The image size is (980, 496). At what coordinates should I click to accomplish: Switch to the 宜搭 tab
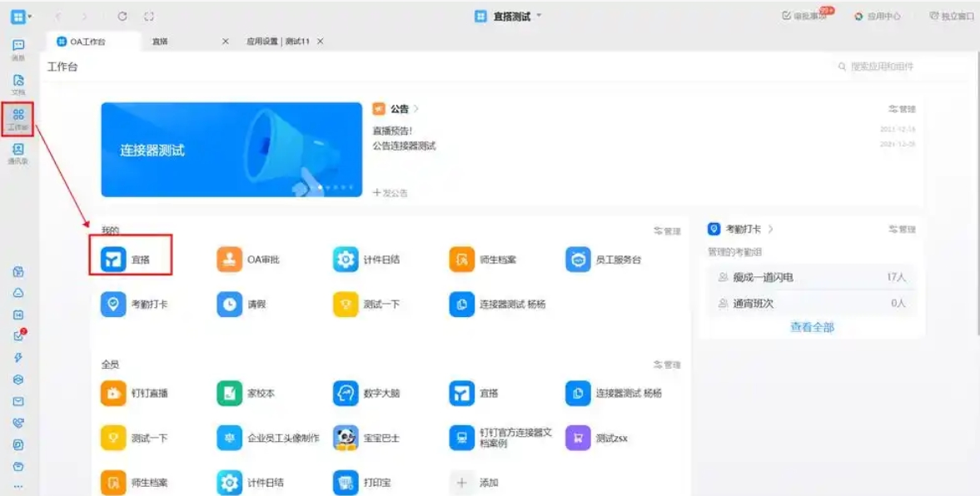pyautogui.click(x=158, y=40)
